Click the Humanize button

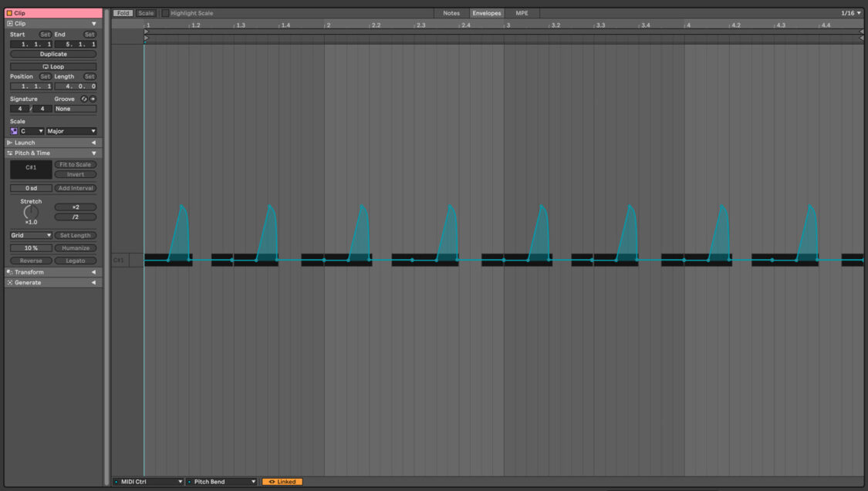pos(76,247)
